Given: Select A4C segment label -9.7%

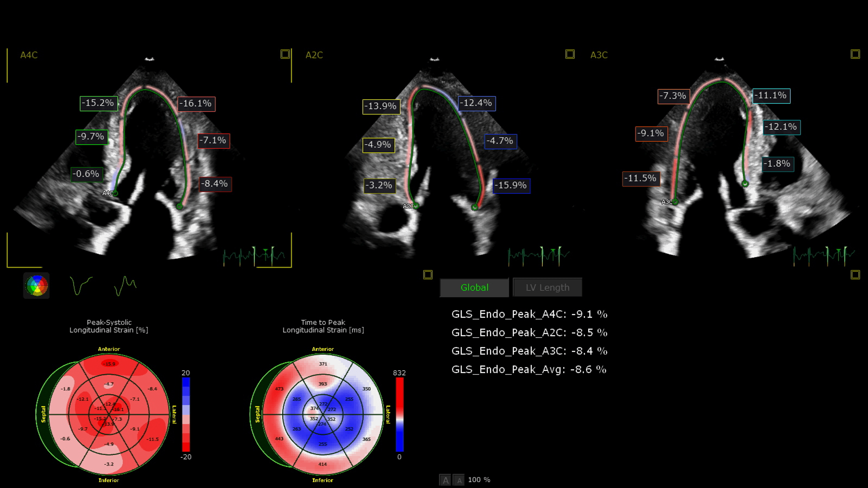Looking at the screenshot, I should click(92, 137).
